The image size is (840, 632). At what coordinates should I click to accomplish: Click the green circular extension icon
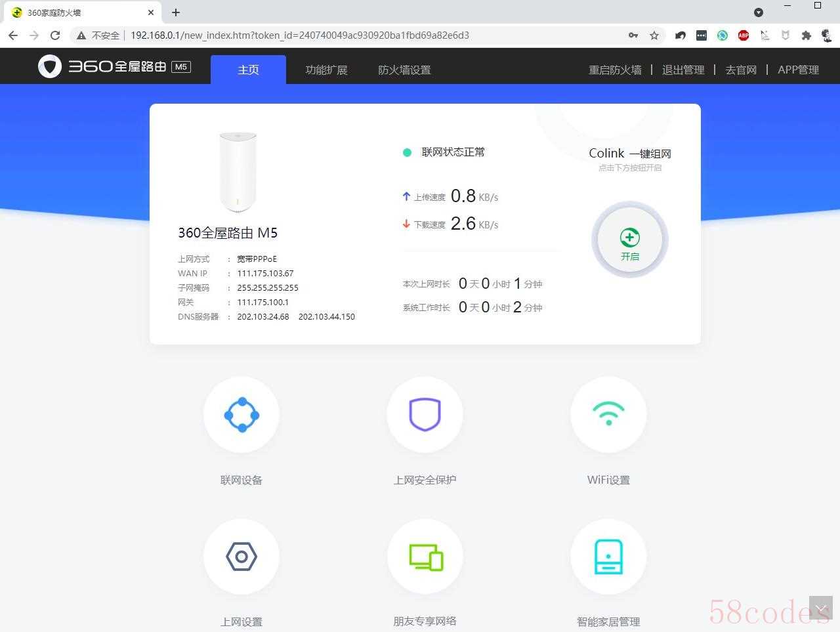(x=723, y=35)
